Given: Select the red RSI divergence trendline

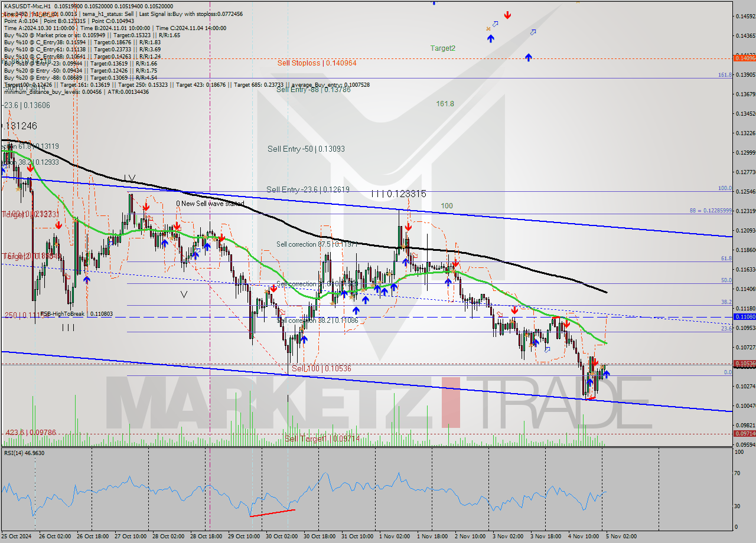Looking at the screenshot, I should click(x=272, y=513).
